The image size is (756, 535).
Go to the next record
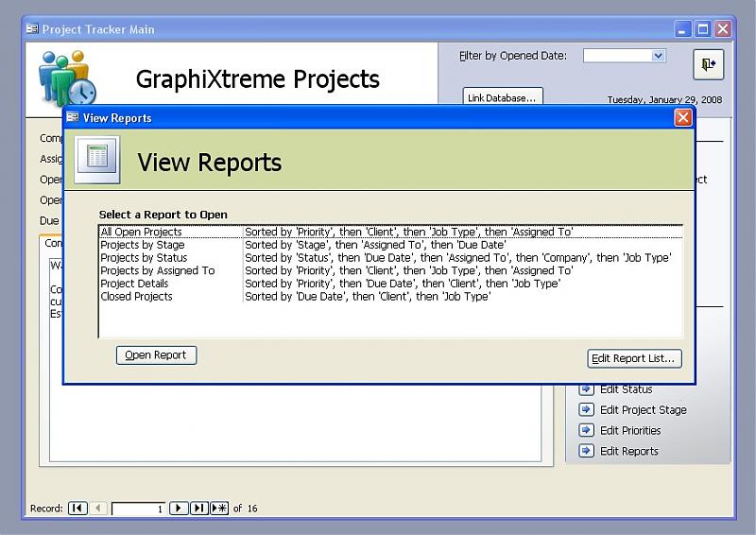click(179, 508)
